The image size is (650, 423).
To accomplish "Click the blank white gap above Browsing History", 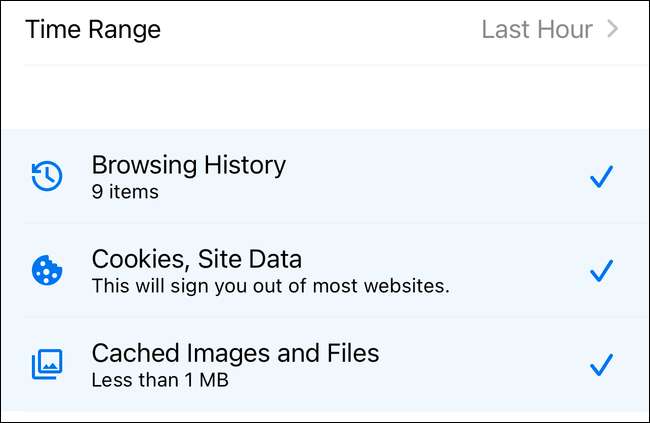I will [325, 98].
